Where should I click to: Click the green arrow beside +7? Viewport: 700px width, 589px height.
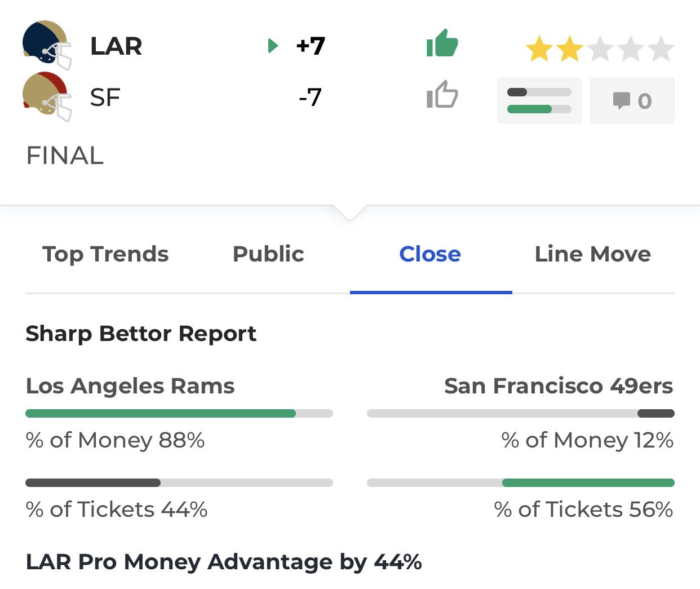(273, 46)
